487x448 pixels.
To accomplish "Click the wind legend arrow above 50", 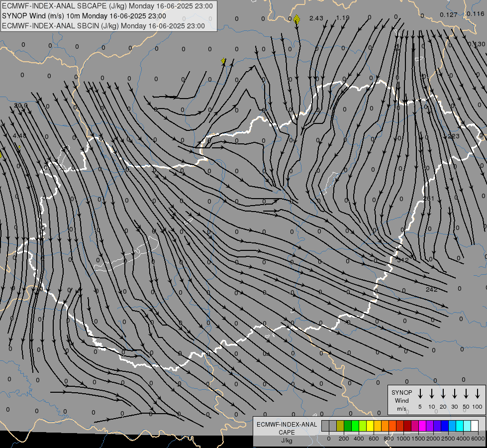I will (x=466, y=394).
